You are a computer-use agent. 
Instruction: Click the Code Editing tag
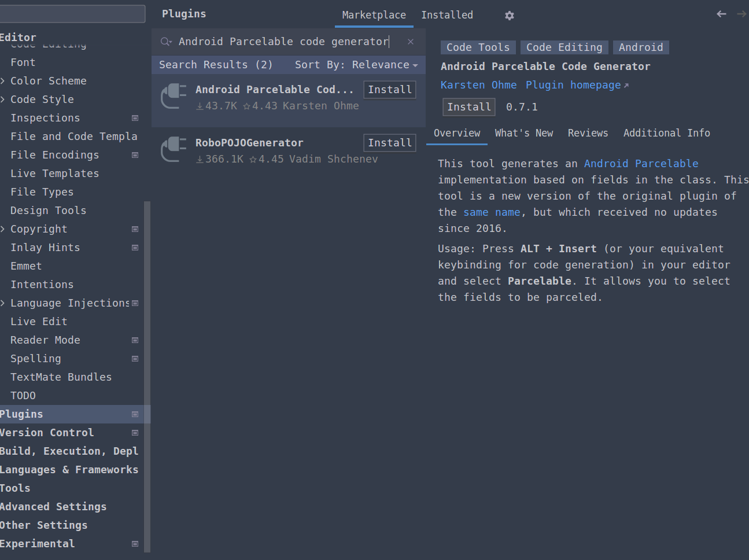[564, 47]
